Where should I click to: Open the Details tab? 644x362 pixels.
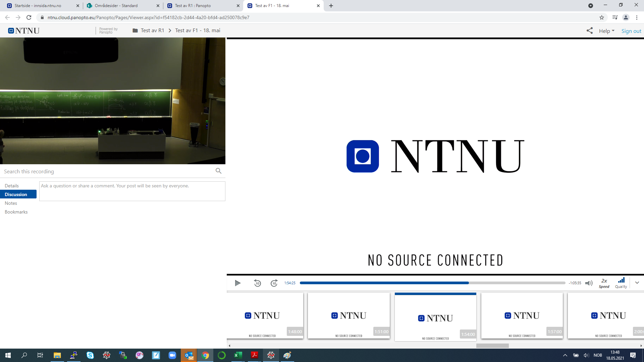(x=12, y=186)
